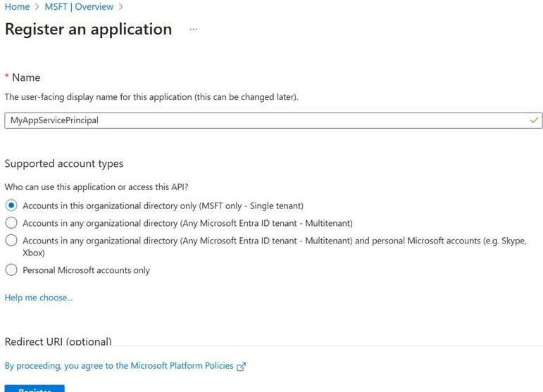Click the Who can use this application question
543x392 pixels.
(x=96, y=187)
